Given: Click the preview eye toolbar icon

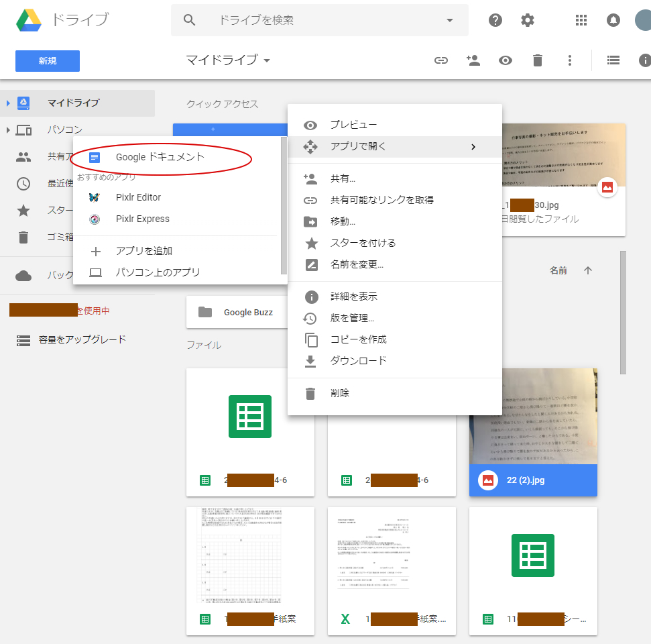Looking at the screenshot, I should pos(505,60).
